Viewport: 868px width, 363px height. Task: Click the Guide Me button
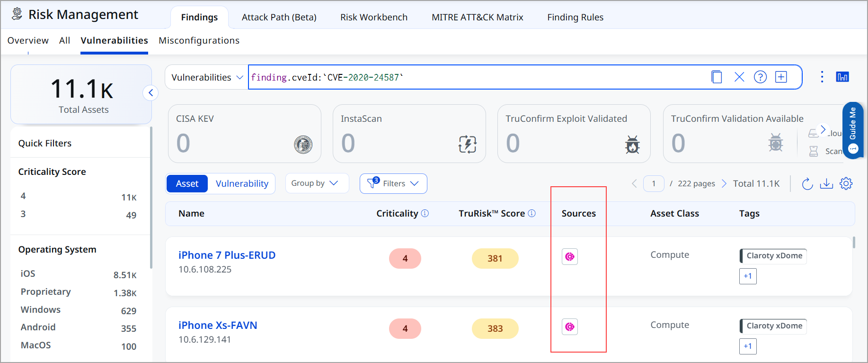pyautogui.click(x=853, y=130)
